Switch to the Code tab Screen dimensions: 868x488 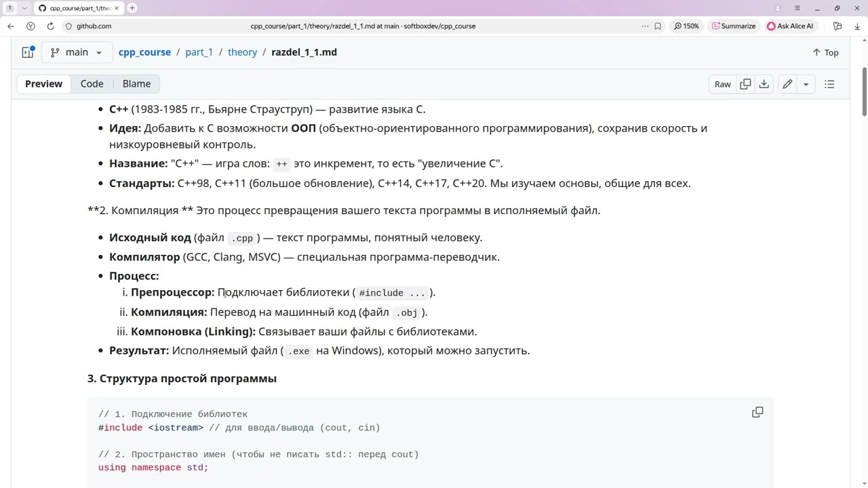(x=92, y=84)
